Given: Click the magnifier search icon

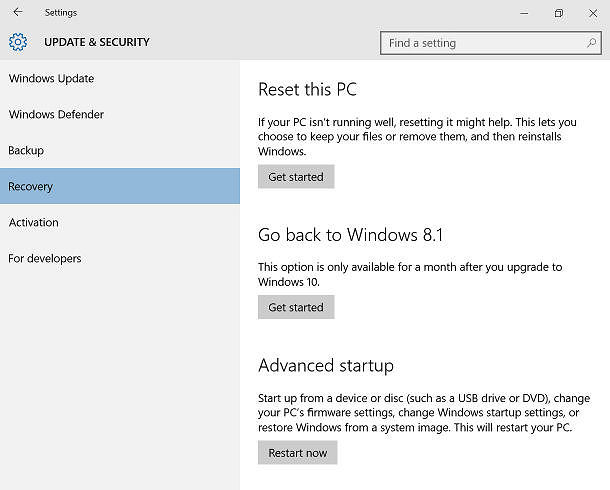Looking at the screenshot, I should tap(592, 43).
